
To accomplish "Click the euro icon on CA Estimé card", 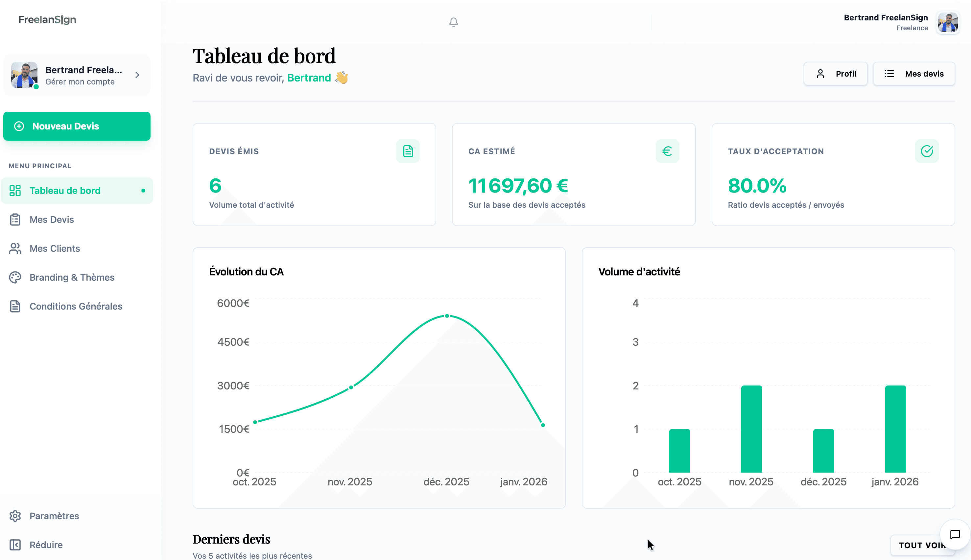I will tap(667, 151).
